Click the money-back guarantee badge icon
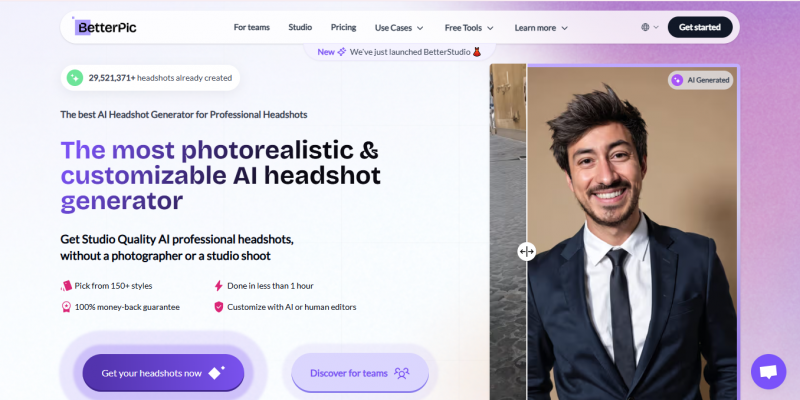This screenshot has width=800, height=400. coord(67,307)
